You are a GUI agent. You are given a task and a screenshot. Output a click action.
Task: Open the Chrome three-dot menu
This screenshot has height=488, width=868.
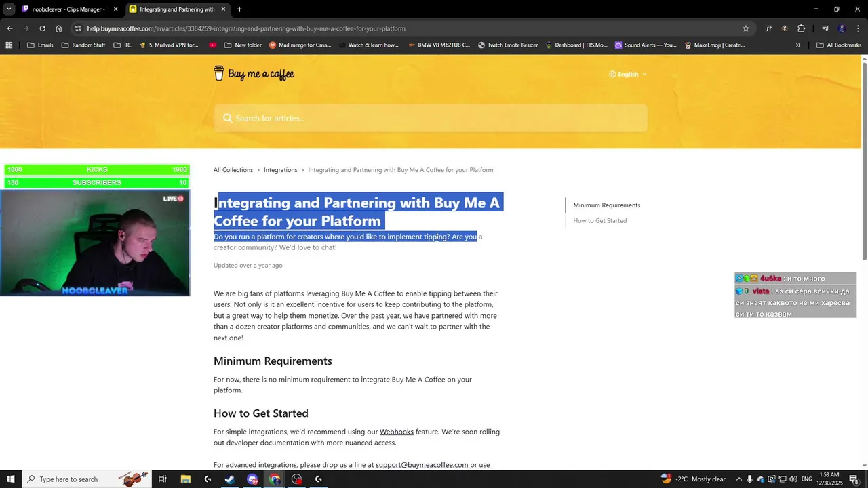tap(859, 28)
